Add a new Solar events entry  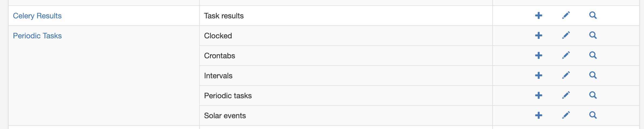coord(538,115)
